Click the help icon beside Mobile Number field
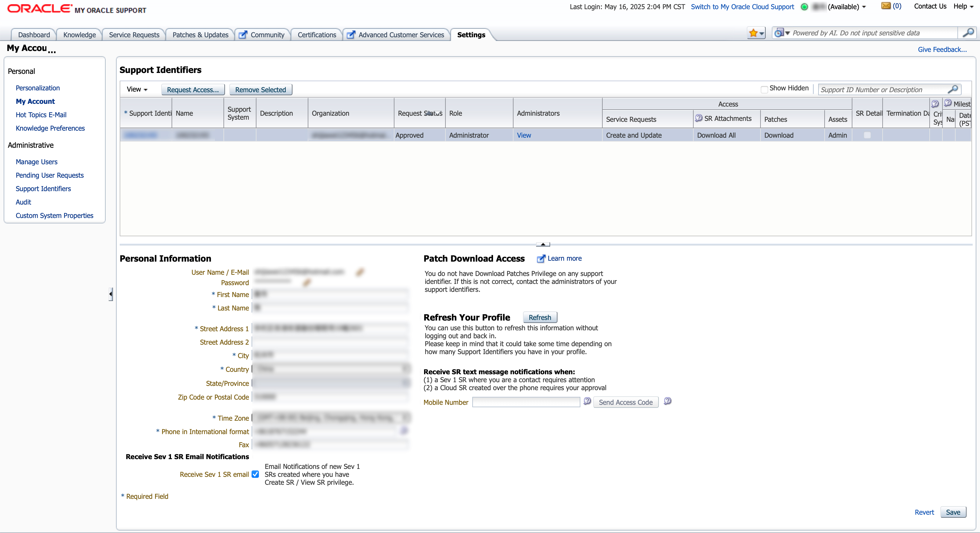 tap(587, 401)
